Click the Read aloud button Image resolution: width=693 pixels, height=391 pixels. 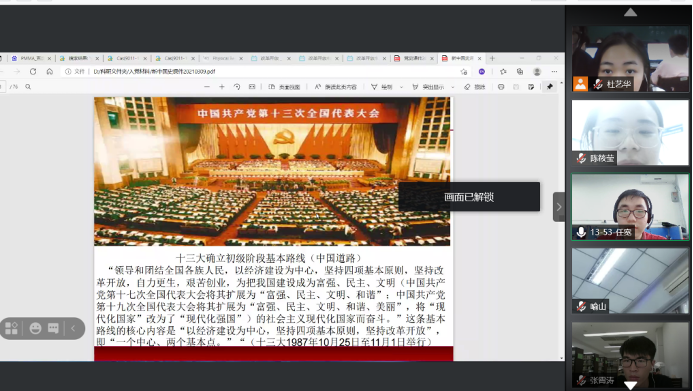click(x=336, y=87)
